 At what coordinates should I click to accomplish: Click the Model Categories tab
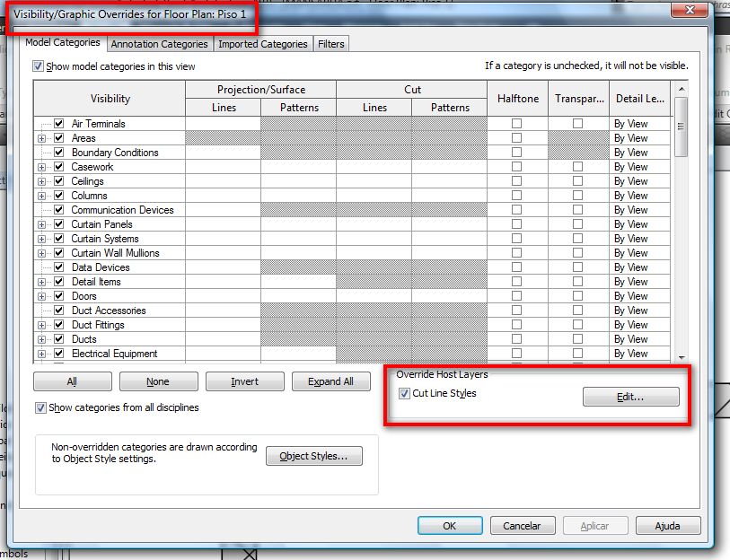tap(63, 42)
